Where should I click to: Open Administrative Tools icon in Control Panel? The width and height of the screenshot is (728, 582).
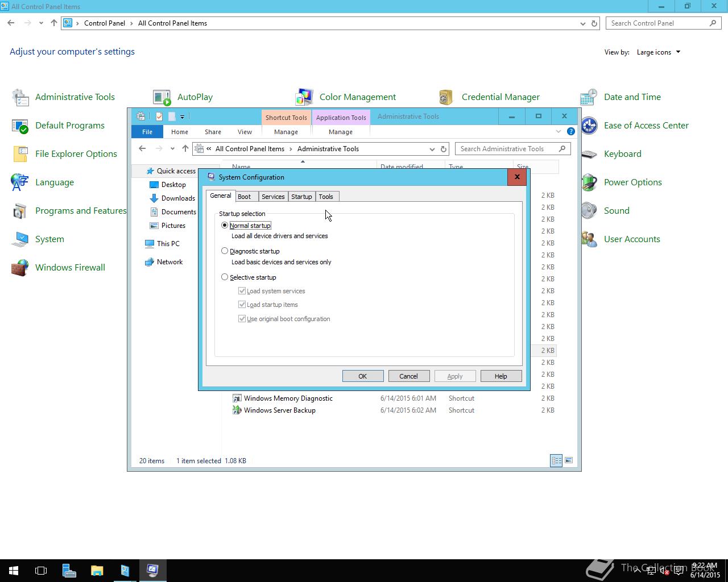(x=20, y=97)
